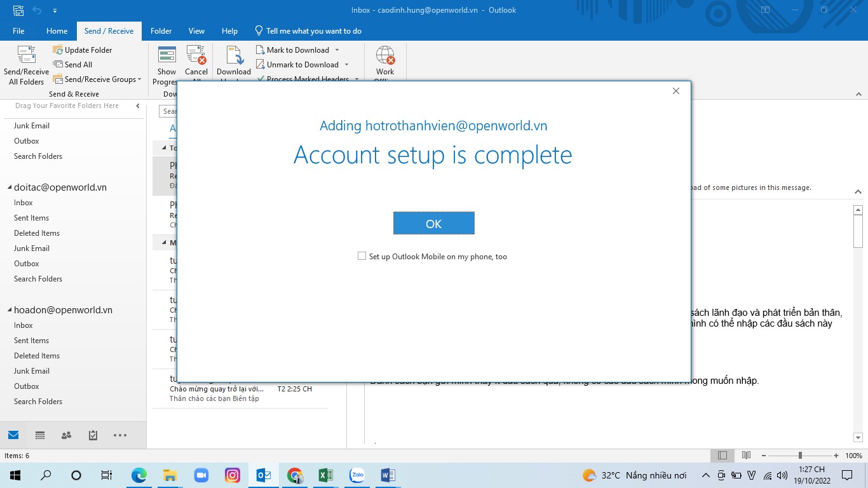Open Sent Items under doitac@openworld.vn
Screen dimensions: 868x488
point(31,218)
